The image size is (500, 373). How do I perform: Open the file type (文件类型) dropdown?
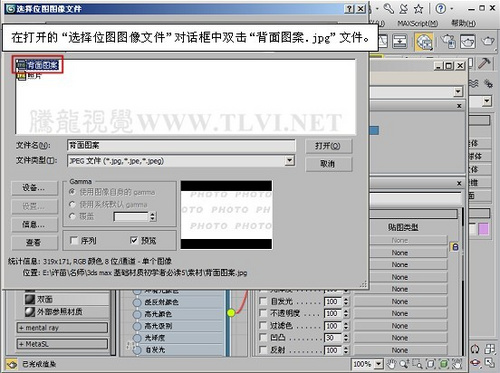tap(289, 161)
